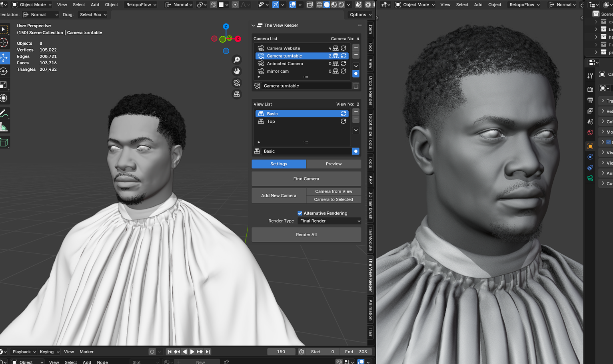Image resolution: width=613 pixels, height=364 pixels.
Task: Click the timeline play button
Action: click(192, 352)
